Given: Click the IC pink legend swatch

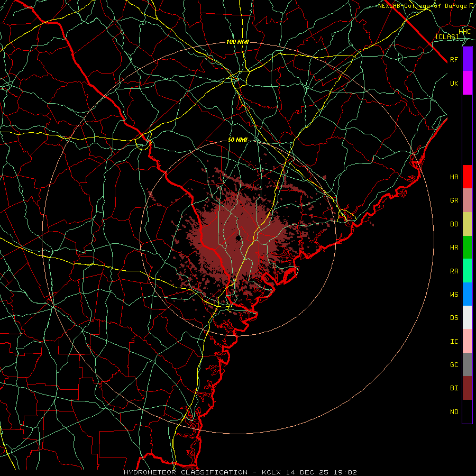Looking at the screenshot, I should coord(467,341).
